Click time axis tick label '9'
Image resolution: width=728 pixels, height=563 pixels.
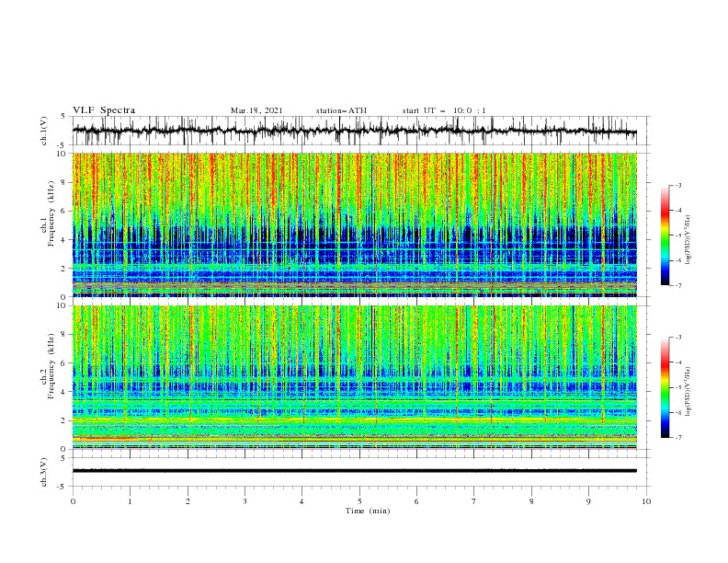(588, 501)
